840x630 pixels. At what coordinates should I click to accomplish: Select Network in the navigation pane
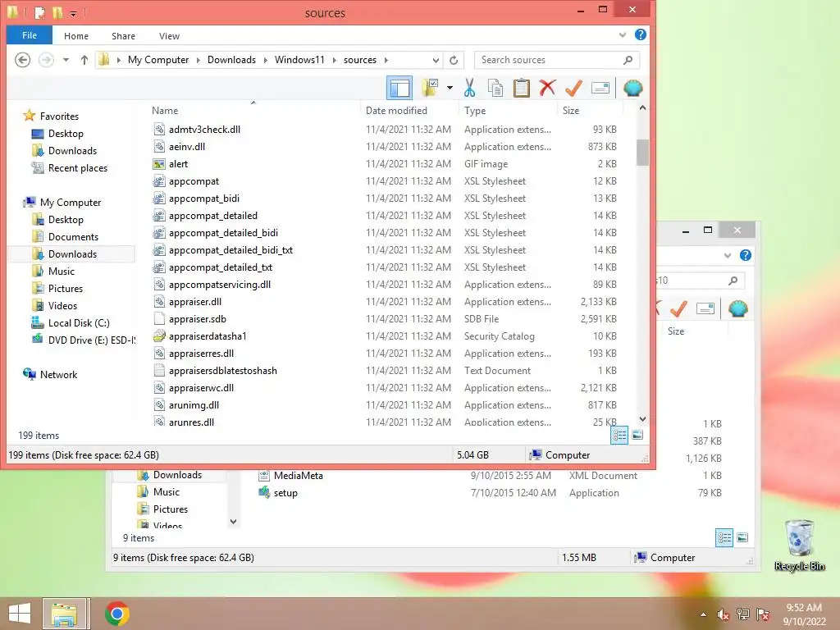58,374
